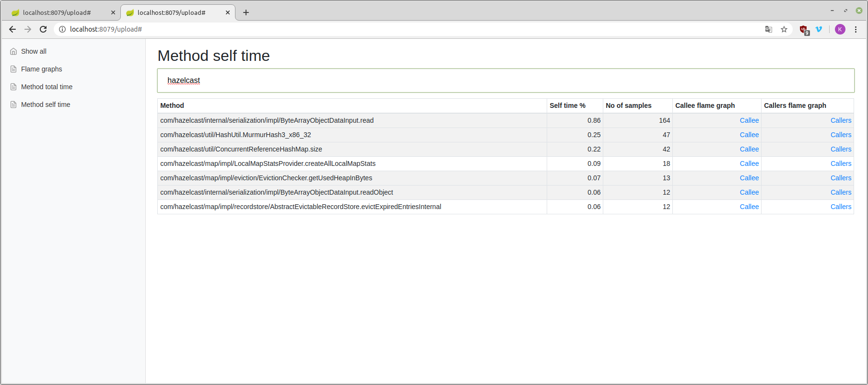Restore the browser window size
The image size is (868, 385).
click(845, 11)
